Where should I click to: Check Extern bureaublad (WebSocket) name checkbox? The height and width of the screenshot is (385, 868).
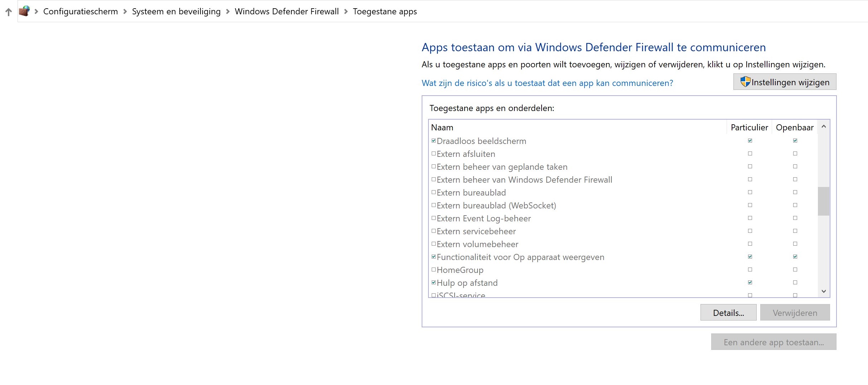(433, 205)
